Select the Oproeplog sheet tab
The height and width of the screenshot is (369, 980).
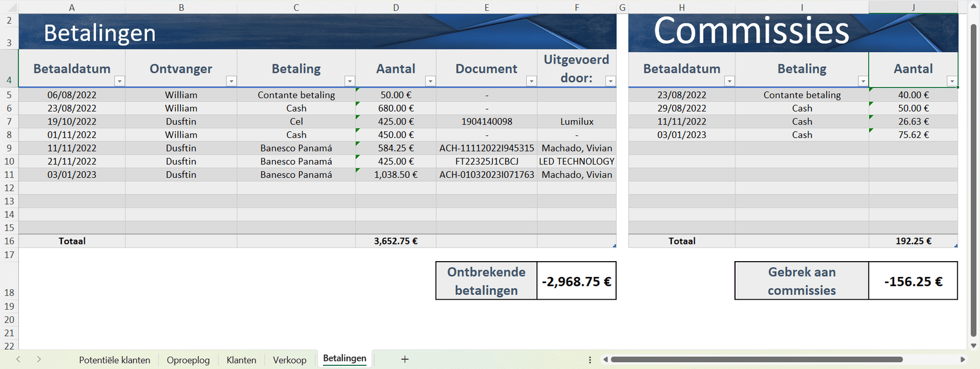click(188, 360)
